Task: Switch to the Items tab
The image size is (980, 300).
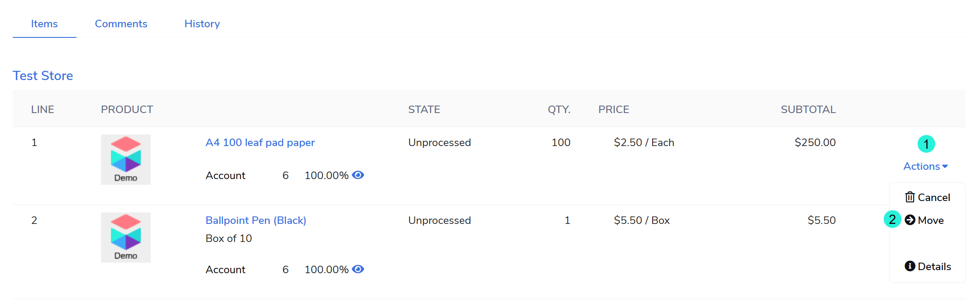Action: (44, 24)
